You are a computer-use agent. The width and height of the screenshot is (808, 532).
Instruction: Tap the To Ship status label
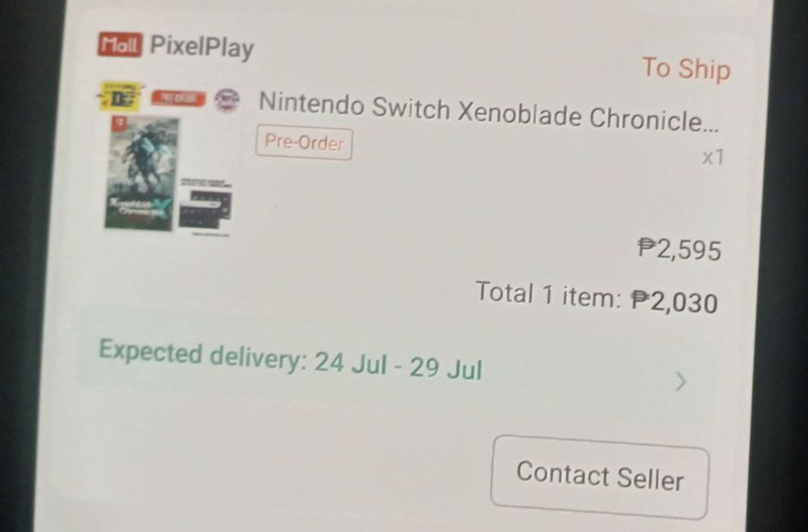pyautogui.click(x=686, y=69)
